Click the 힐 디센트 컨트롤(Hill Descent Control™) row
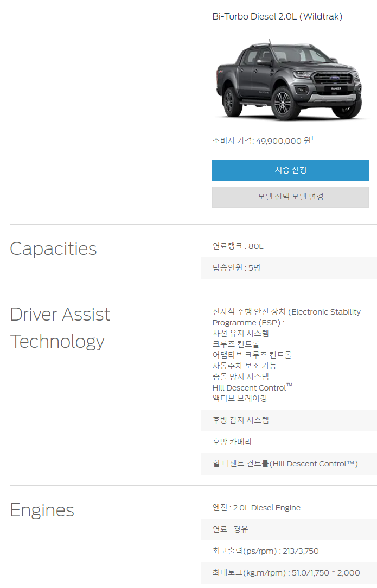377x588 pixels. 289,464
